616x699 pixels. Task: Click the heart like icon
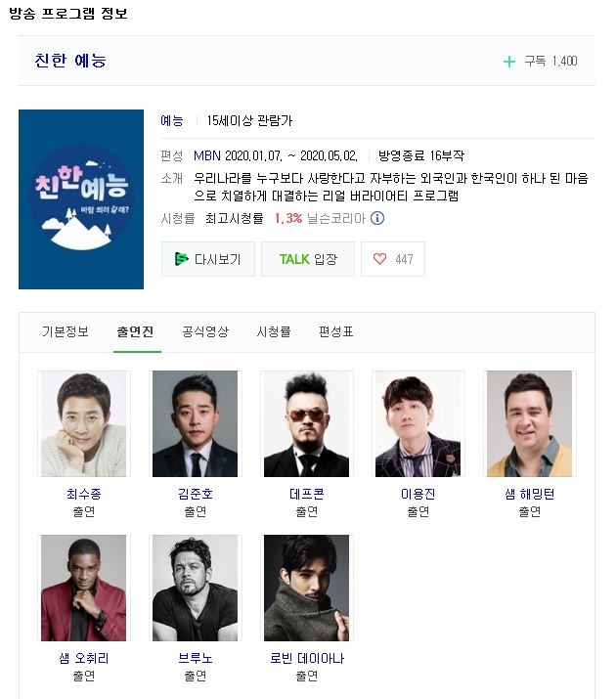[379, 258]
